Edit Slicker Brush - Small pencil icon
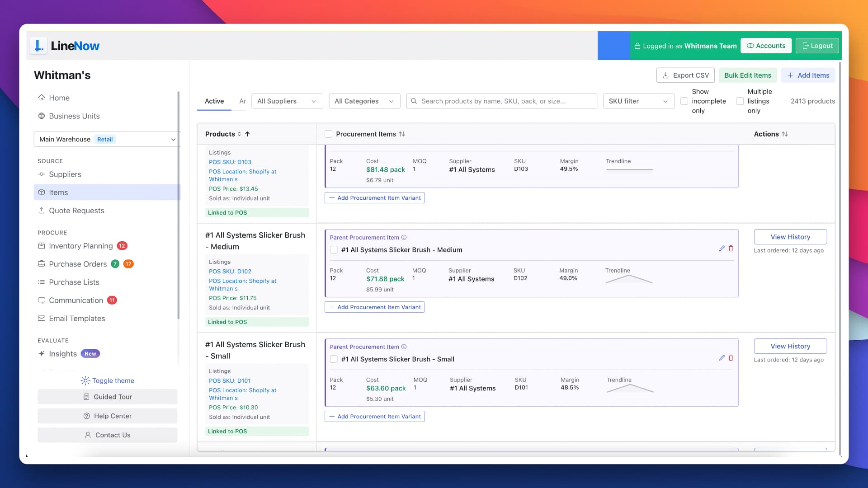Viewport: 868px width, 488px height. 722,358
